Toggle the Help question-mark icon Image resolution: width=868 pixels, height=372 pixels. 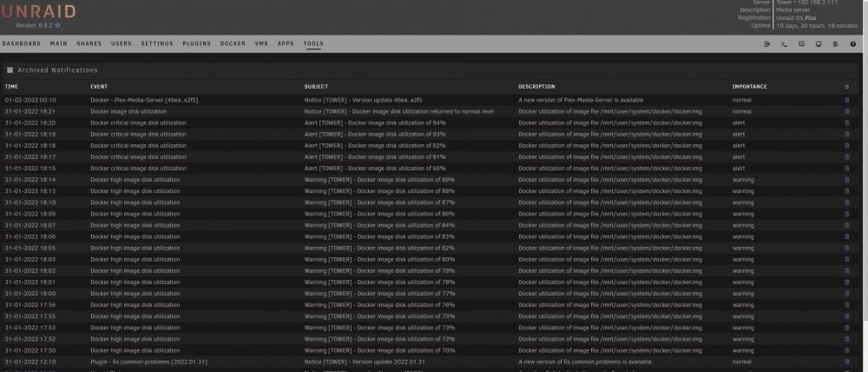853,43
